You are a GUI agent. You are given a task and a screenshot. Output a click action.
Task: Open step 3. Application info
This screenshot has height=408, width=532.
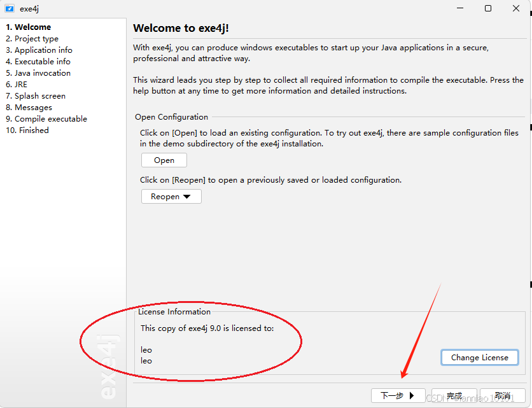39,50
